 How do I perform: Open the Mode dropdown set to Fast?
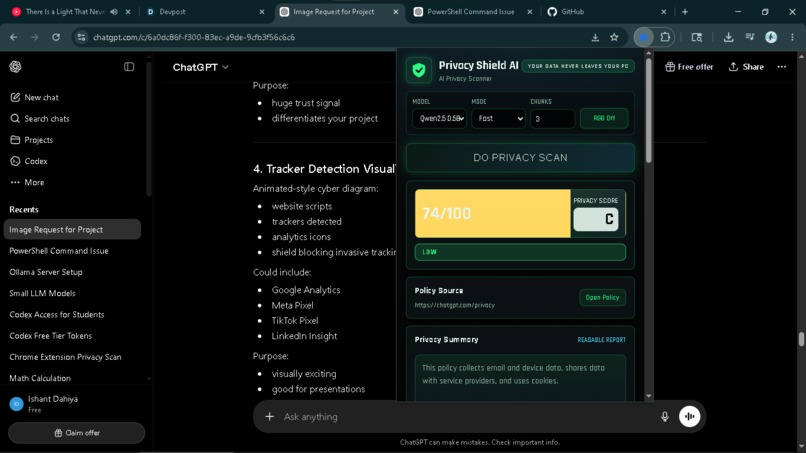pyautogui.click(x=498, y=118)
